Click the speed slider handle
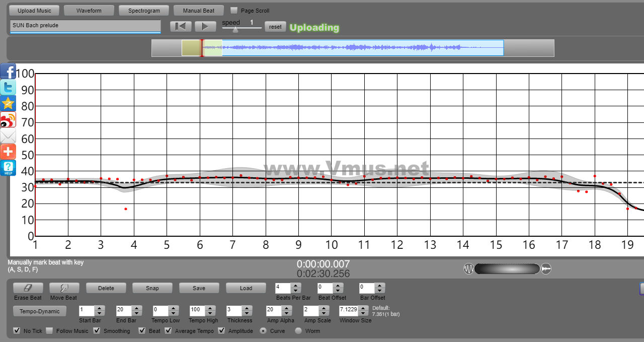This screenshot has width=644, height=342. 235,30
